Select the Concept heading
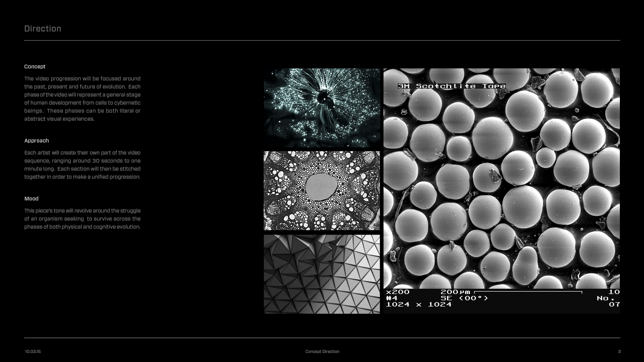The image size is (644, 362). pyautogui.click(x=35, y=67)
